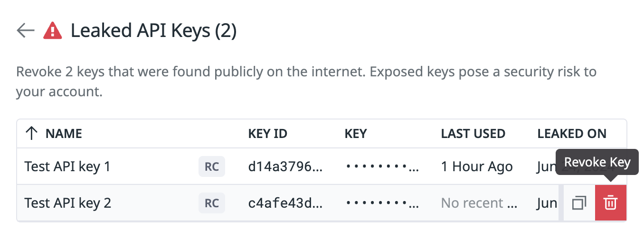Screen dimensions: 644x239
Task: Sort the table by LAST USED column
Action: pyautogui.click(x=473, y=134)
